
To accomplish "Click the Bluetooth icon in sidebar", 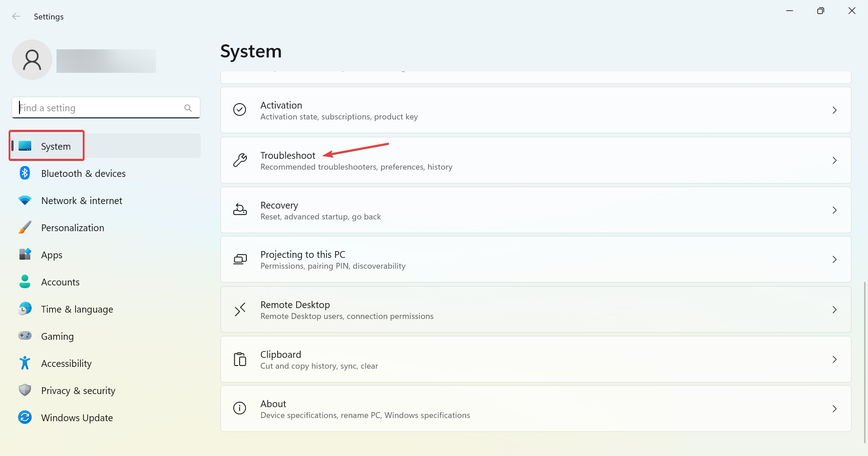I will (x=25, y=173).
